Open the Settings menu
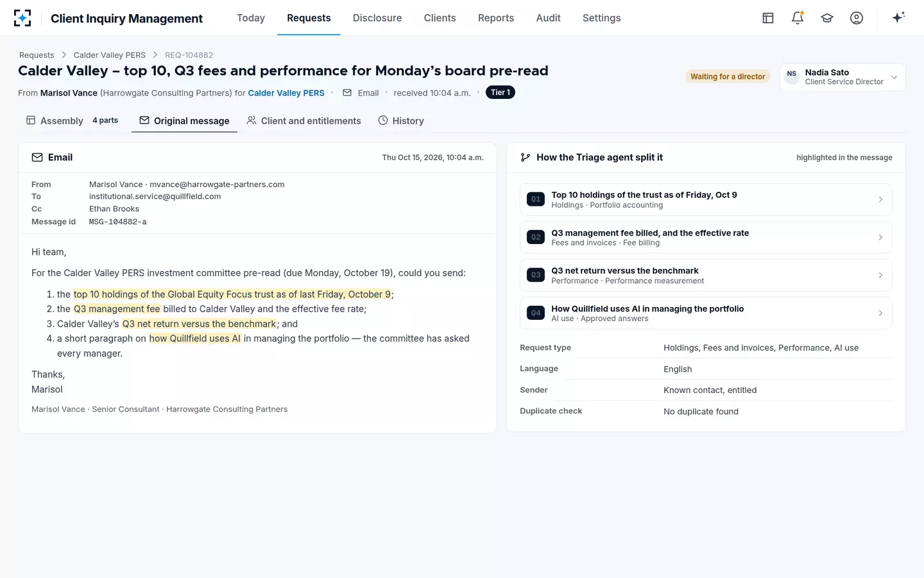 pyautogui.click(x=601, y=18)
